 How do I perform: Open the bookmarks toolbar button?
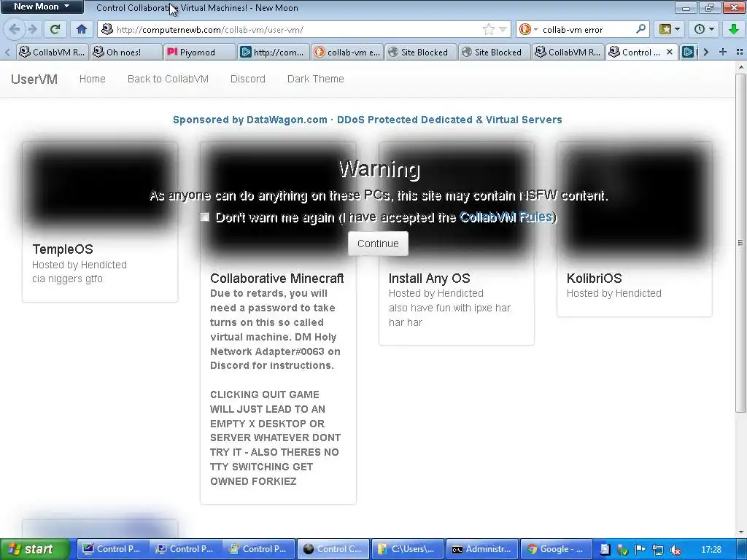(x=665, y=29)
